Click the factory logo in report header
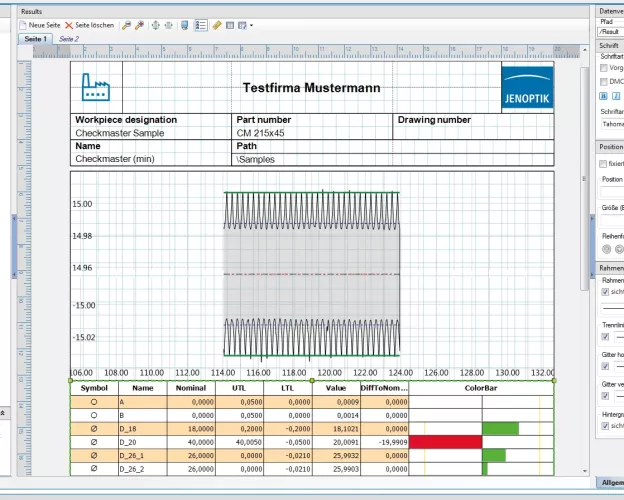Screen dimensions: 624x500 96,88
